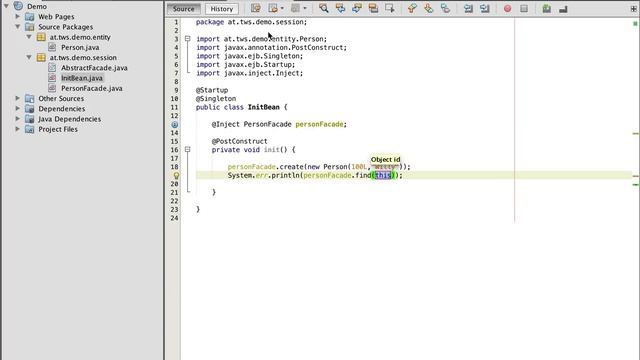
Task: Click the Last Edit toolbar icon
Action: click(x=256, y=8)
